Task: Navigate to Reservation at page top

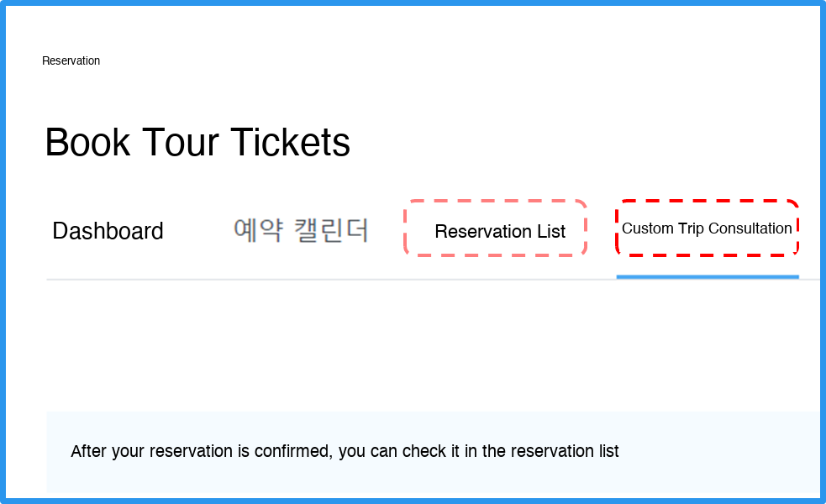Action: click(71, 60)
